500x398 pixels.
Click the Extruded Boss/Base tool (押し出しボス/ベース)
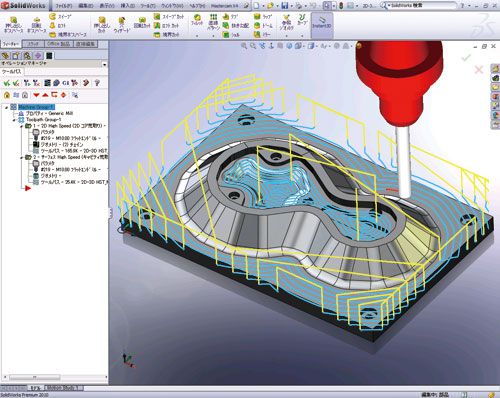13,25
